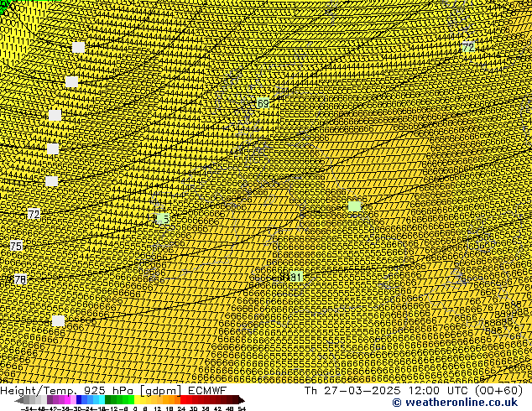532x411 pixels.
Task: Click the weatheronline.co.uk copyright link
Action: pyautogui.click(x=455, y=403)
